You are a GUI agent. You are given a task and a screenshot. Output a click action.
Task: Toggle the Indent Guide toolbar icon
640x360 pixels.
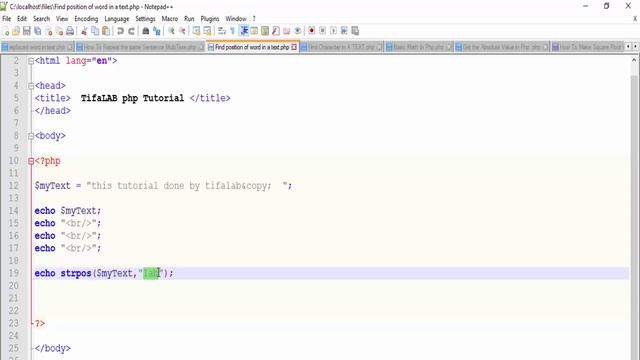[244, 31]
